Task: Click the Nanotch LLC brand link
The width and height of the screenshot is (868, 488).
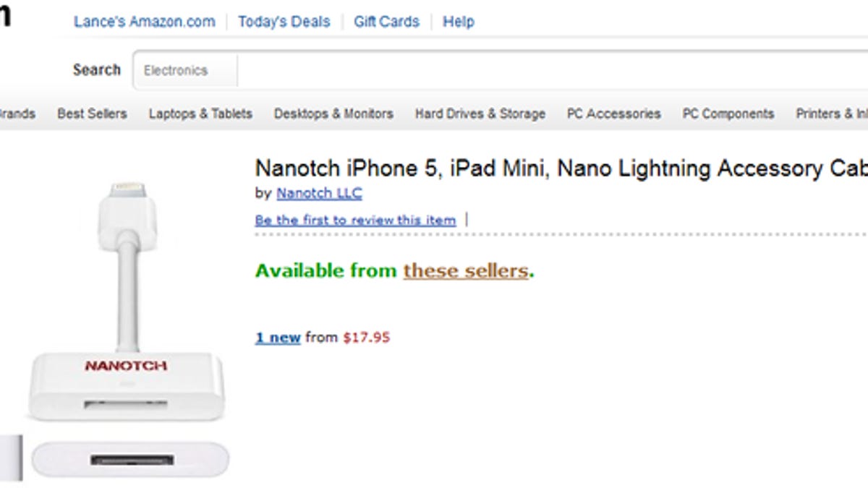Action: (x=319, y=193)
